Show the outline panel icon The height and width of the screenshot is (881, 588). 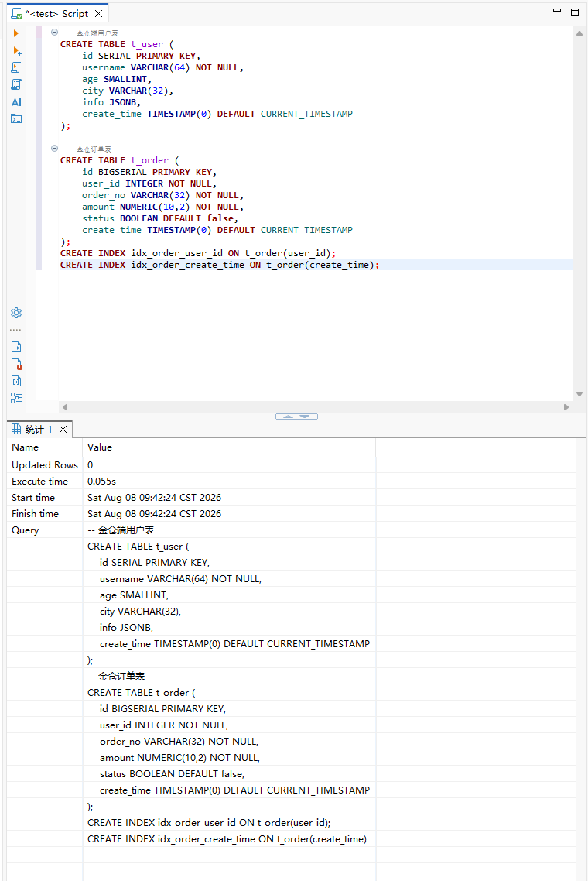[16, 399]
